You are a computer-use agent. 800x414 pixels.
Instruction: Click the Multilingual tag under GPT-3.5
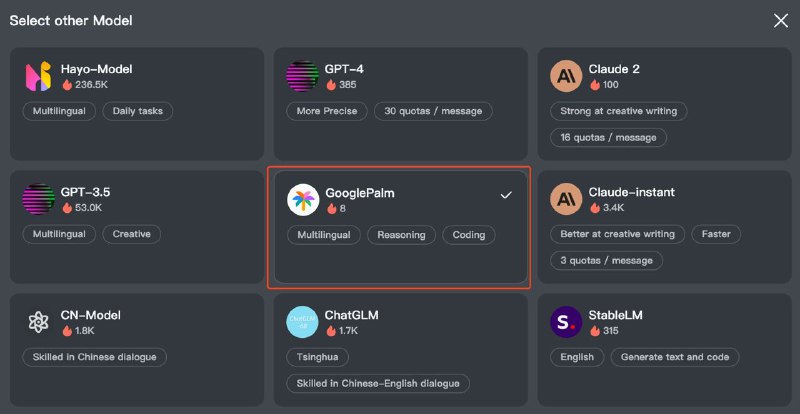click(x=59, y=234)
